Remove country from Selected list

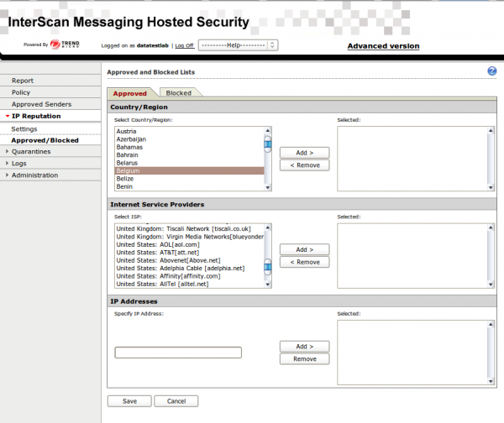304,165
